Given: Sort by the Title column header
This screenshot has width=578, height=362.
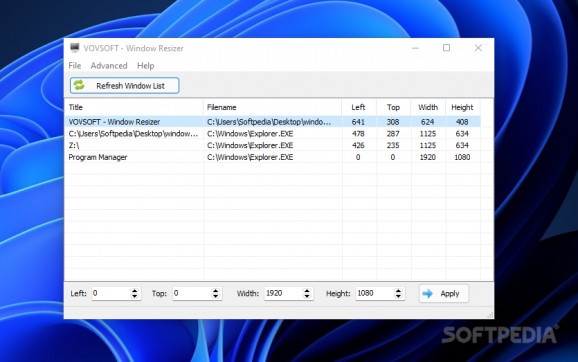Looking at the screenshot, I should [134, 107].
